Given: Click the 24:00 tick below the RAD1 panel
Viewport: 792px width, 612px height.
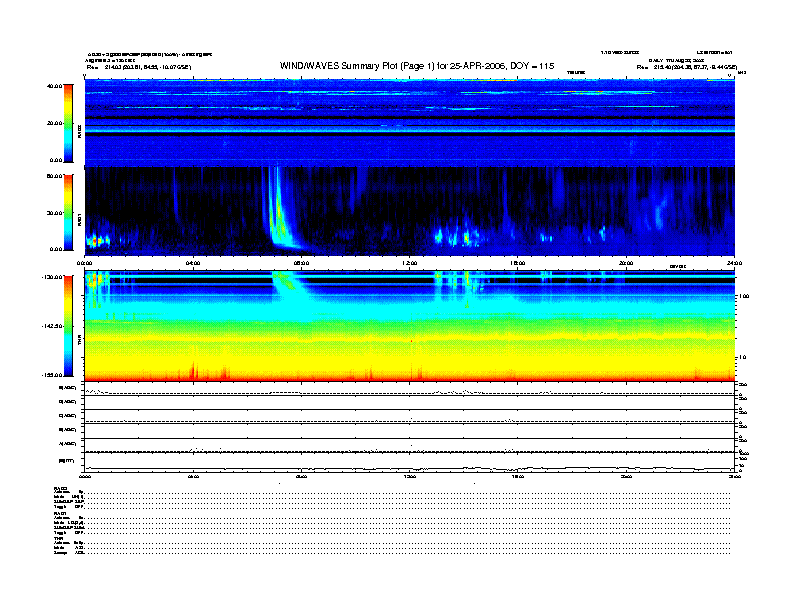Looking at the screenshot, I should (734, 263).
